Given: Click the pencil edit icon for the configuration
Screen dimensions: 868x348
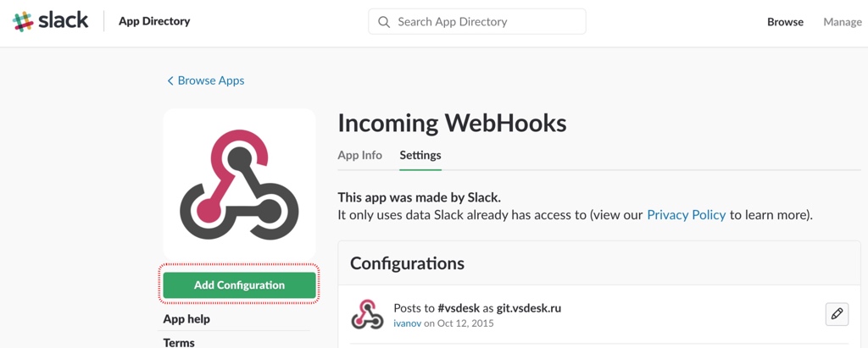Looking at the screenshot, I should [x=837, y=314].
